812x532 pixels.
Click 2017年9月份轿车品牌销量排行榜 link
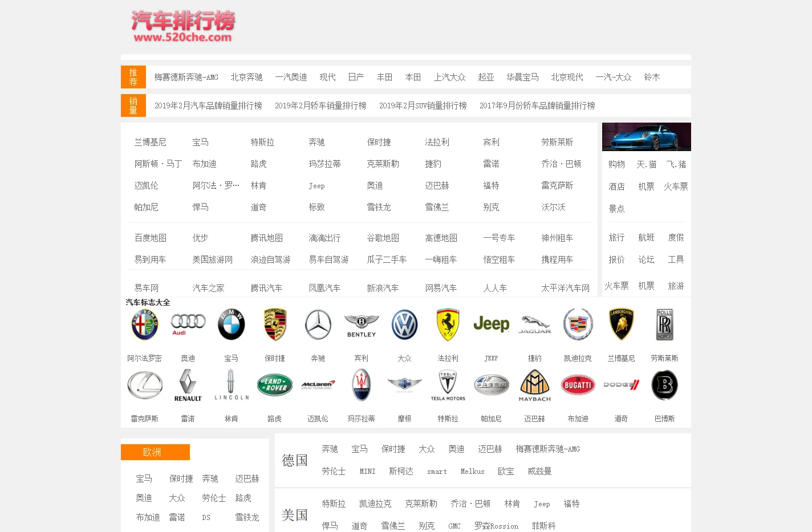click(x=537, y=105)
